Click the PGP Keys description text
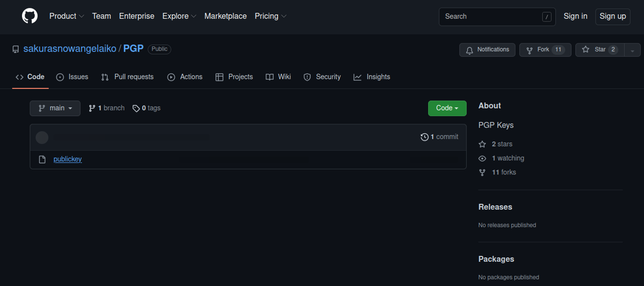 tap(496, 125)
